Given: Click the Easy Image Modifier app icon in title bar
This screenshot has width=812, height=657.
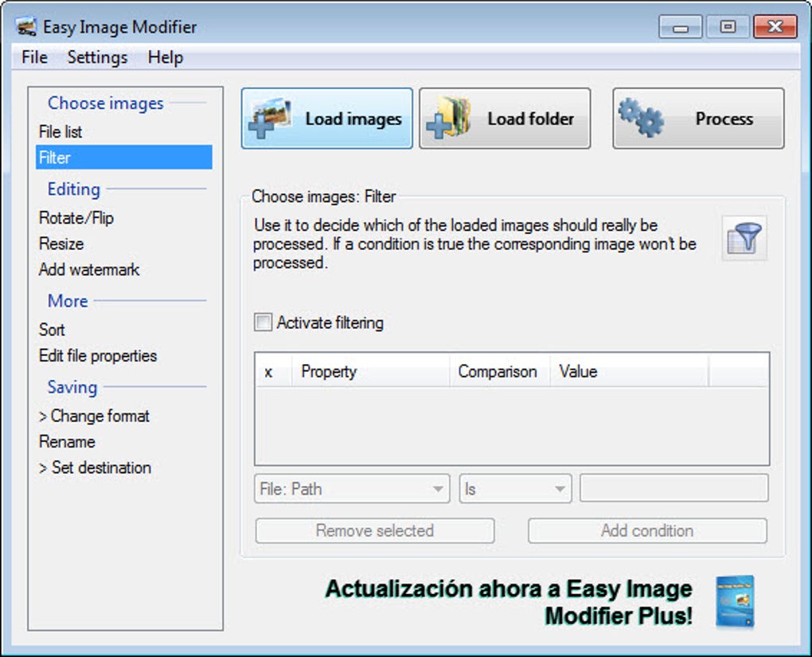Looking at the screenshot, I should pos(26,26).
